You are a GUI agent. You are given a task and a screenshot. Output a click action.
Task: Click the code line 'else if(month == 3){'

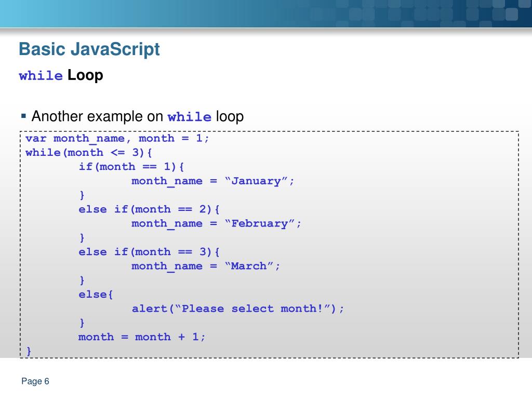point(149,252)
